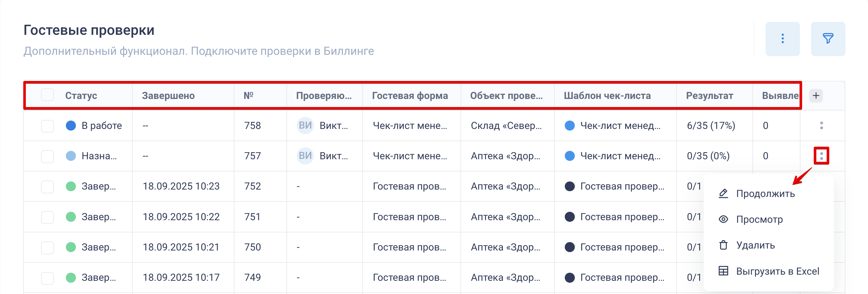Select Выгрузить в Excel menu item
The image size is (868, 294).
777,271
